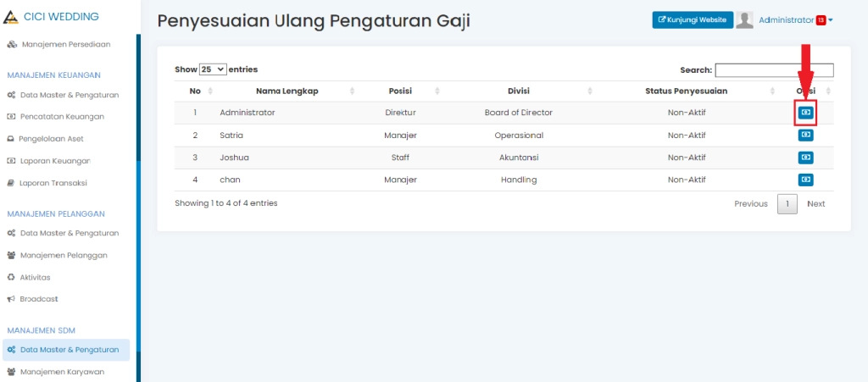Select page 1 in pagination
The height and width of the screenshot is (382, 868).
pos(787,204)
